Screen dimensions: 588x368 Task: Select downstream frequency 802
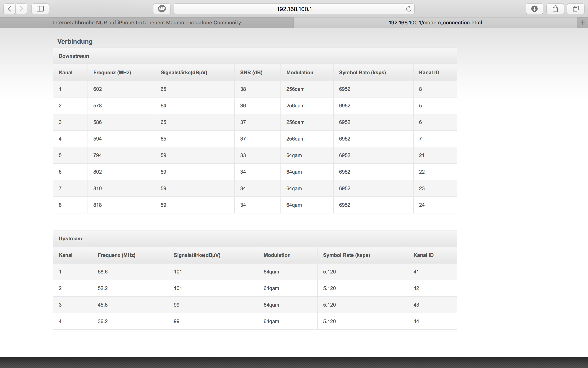(97, 172)
